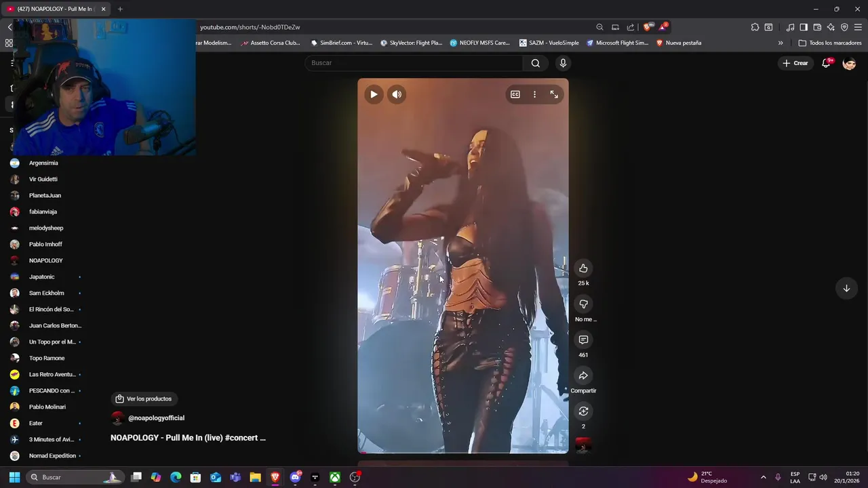This screenshot has width=868, height=488.
Task: Open a new browser tab
Action: 120,9
